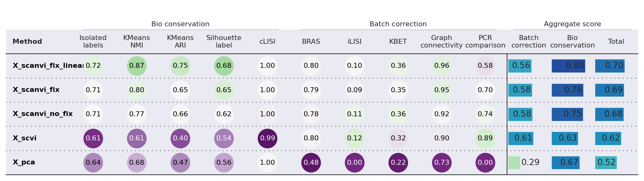This screenshot has width=644, height=181.
Task: Click the X_scvi PCR comparison circle 0.89
Action: (485, 138)
